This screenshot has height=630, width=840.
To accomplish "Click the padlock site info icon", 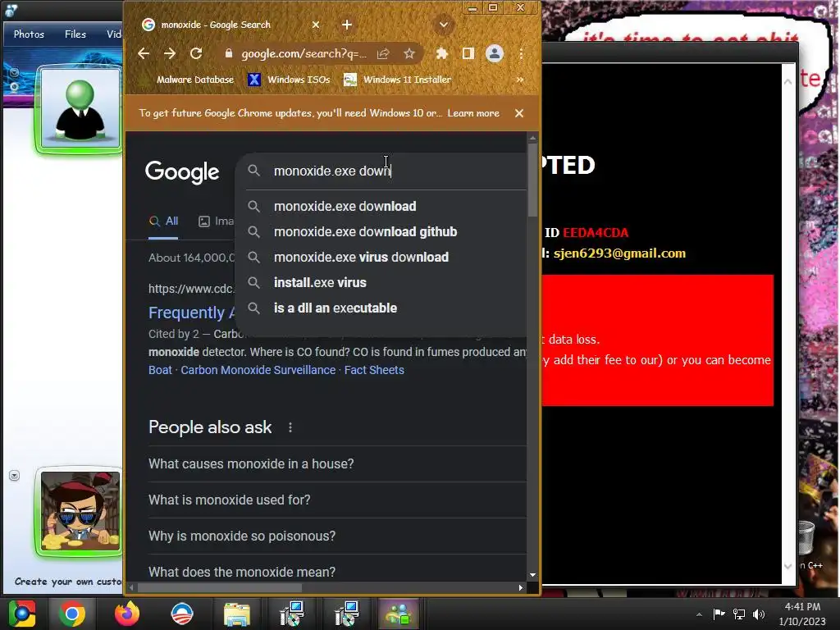I will point(229,53).
